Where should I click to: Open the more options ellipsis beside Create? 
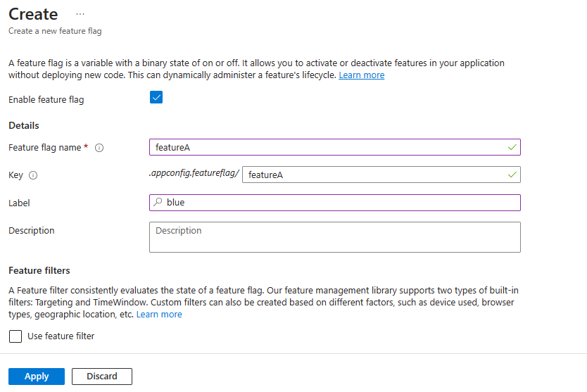coord(80,14)
